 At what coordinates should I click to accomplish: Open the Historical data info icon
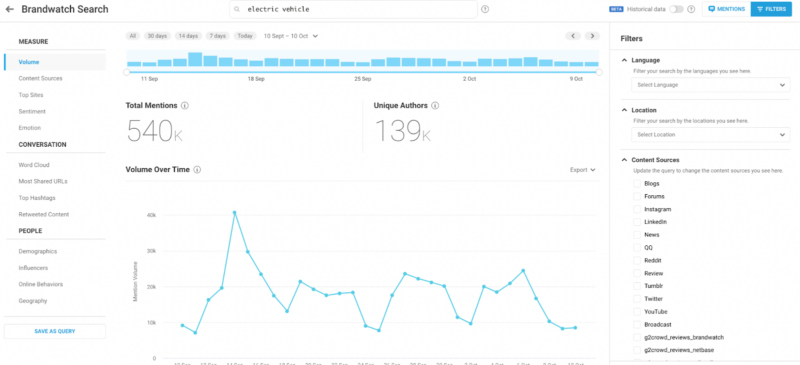691,9
